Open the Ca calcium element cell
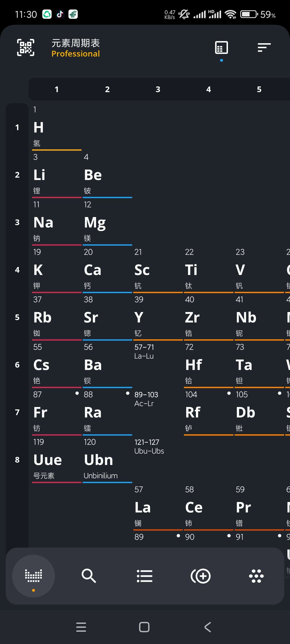 click(107, 270)
